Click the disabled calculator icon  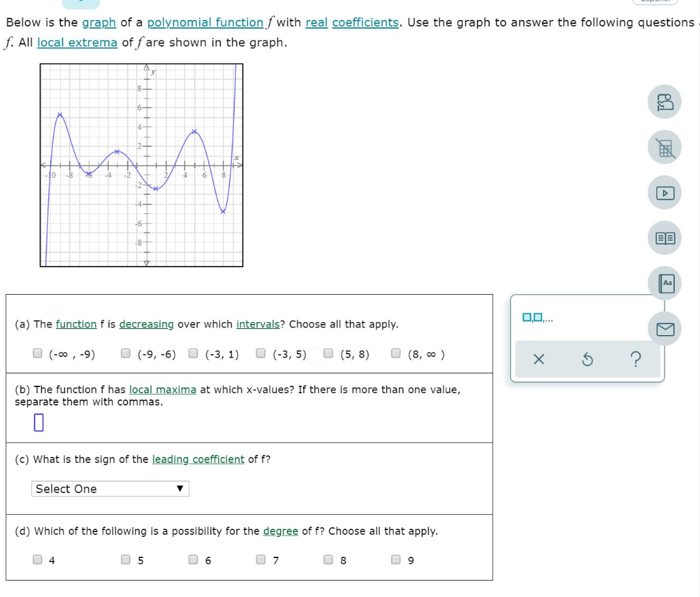(x=664, y=147)
